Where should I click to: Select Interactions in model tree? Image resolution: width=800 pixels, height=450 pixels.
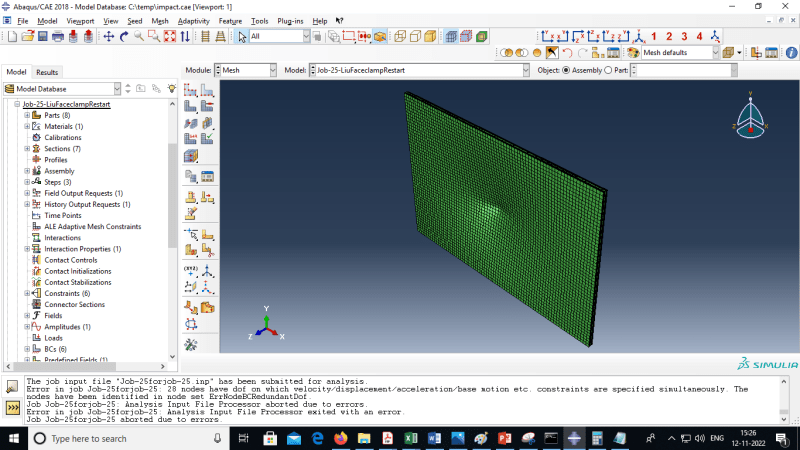(x=62, y=238)
